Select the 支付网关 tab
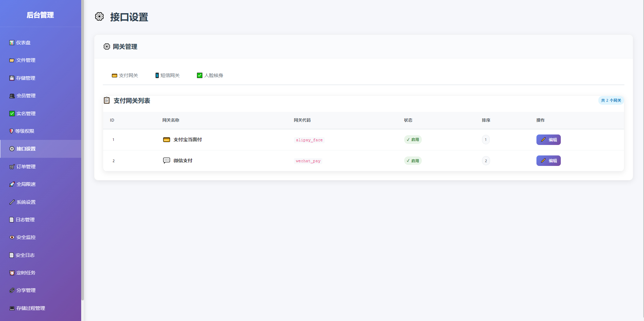This screenshot has height=321, width=644. point(125,75)
